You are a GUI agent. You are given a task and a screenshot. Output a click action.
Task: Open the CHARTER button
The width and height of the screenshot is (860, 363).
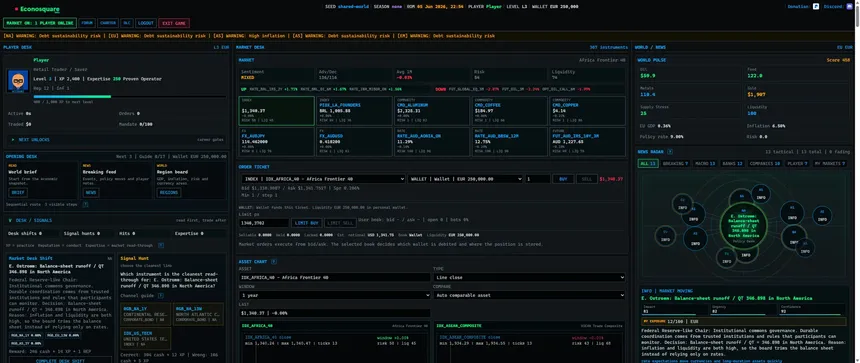tap(108, 23)
